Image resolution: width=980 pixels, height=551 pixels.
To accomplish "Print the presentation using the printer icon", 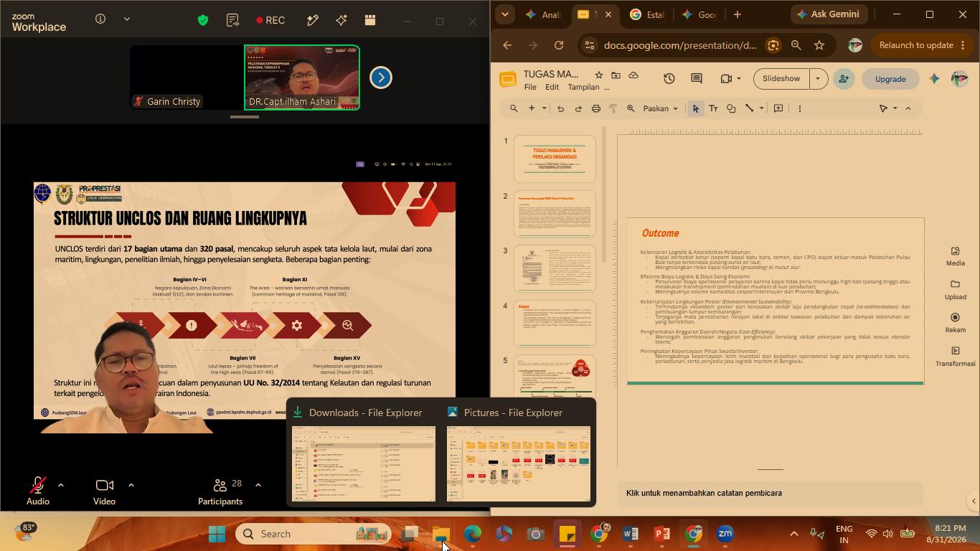I will [x=595, y=108].
